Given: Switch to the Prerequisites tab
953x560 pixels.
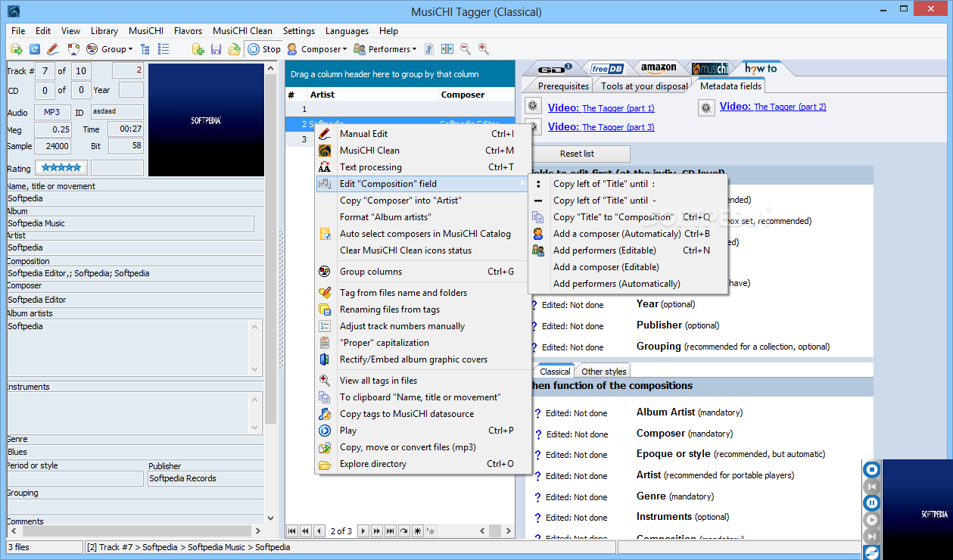Looking at the screenshot, I should pyautogui.click(x=563, y=86).
